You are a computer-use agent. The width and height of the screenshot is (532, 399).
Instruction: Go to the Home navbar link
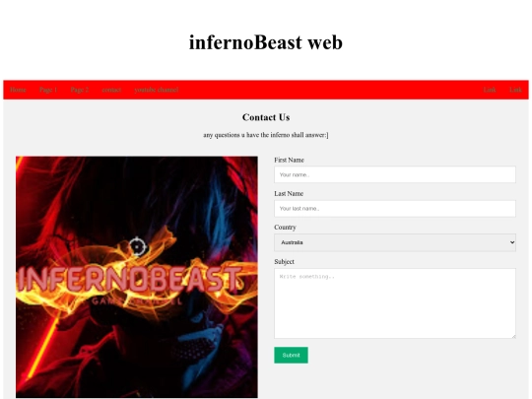(x=18, y=90)
